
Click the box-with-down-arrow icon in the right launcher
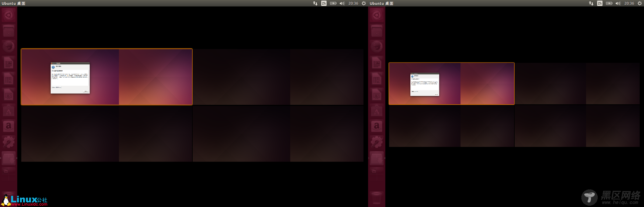click(x=377, y=158)
